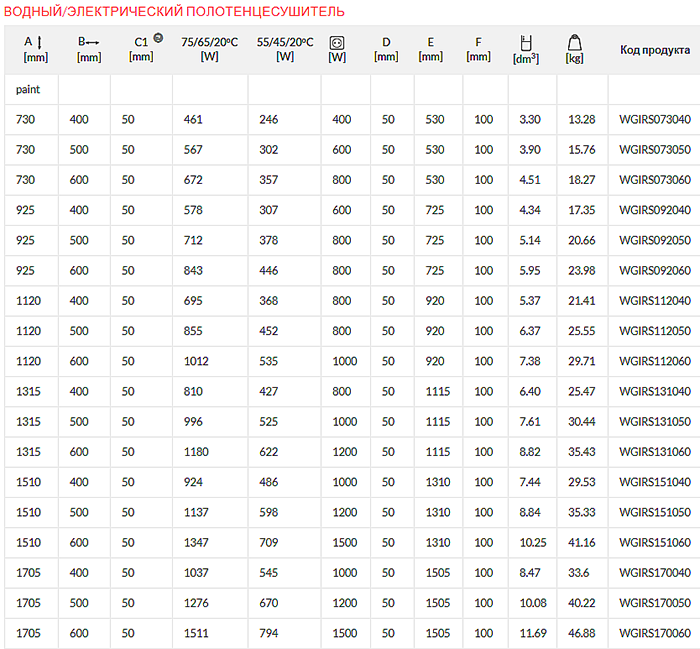This screenshot has width=700, height=649.
Task: Click the electric heater power icon in header
Action: 337,43
